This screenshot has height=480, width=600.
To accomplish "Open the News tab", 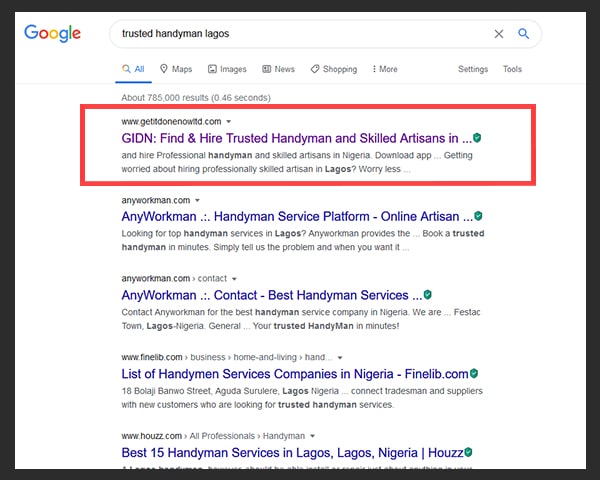I will click(279, 69).
